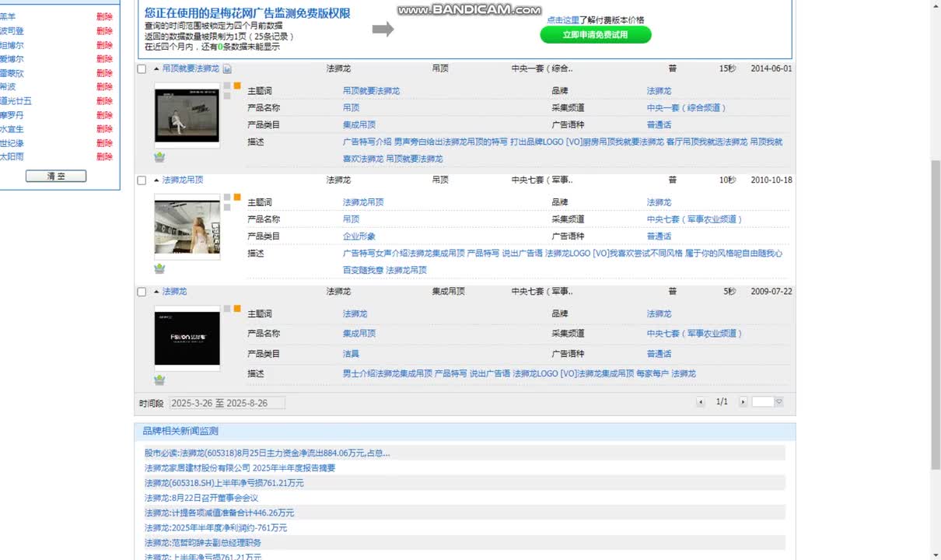Open the 法狮龙吊顶 ad title link
941x560 pixels.
click(x=183, y=180)
